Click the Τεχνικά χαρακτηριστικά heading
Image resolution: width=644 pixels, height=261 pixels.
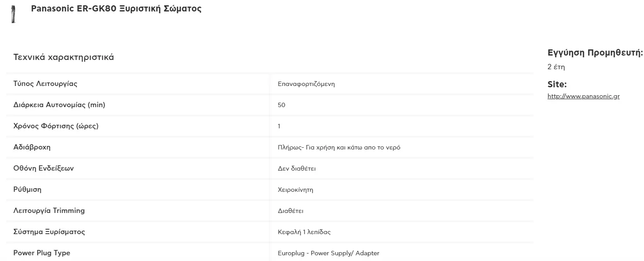tap(64, 57)
